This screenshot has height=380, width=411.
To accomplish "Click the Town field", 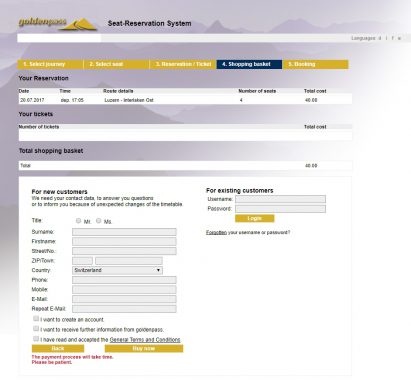I will pos(129,261).
